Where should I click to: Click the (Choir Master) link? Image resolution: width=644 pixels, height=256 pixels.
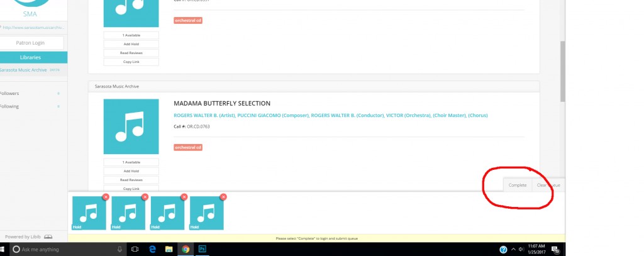pos(449,116)
